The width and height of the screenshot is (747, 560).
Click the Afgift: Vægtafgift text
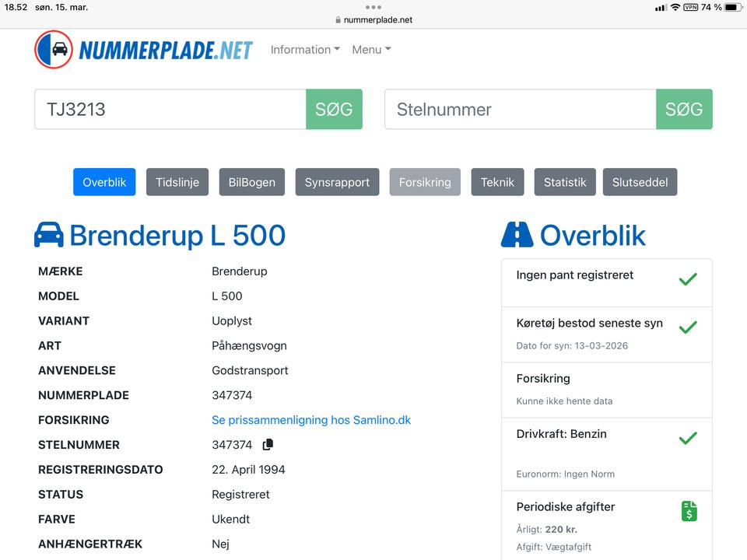[554, 547]
